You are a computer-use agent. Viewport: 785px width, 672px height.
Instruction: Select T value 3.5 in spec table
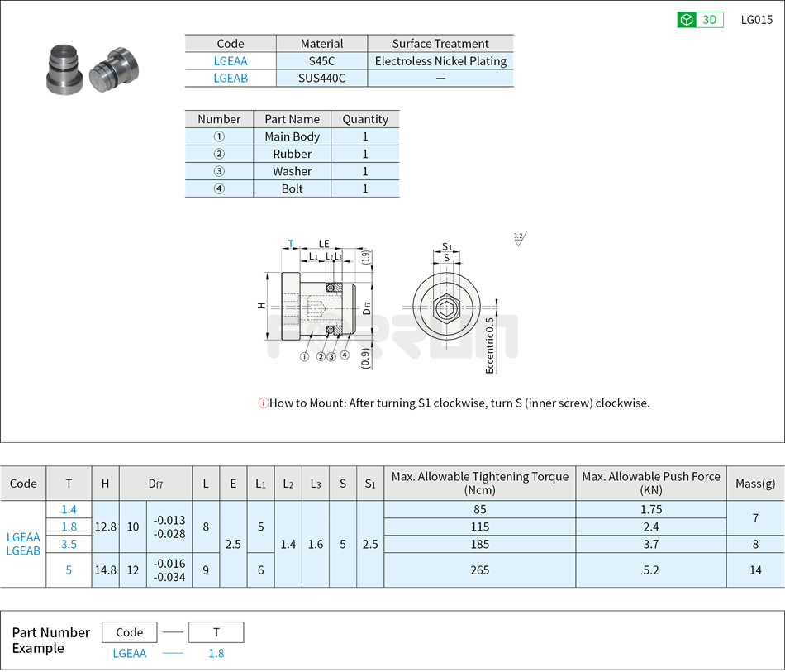coord(69,545)
